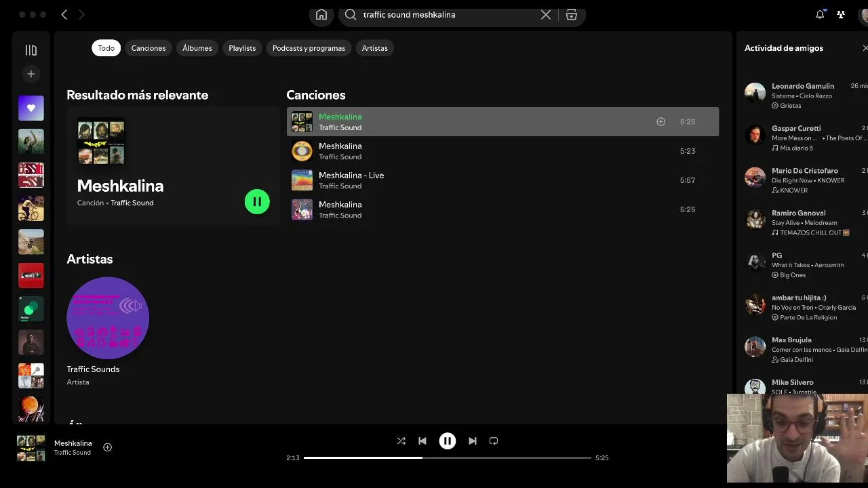Filter results by Podcasts y programas
The height and width of the screenshot is (488, 868).
coord(309,48)
